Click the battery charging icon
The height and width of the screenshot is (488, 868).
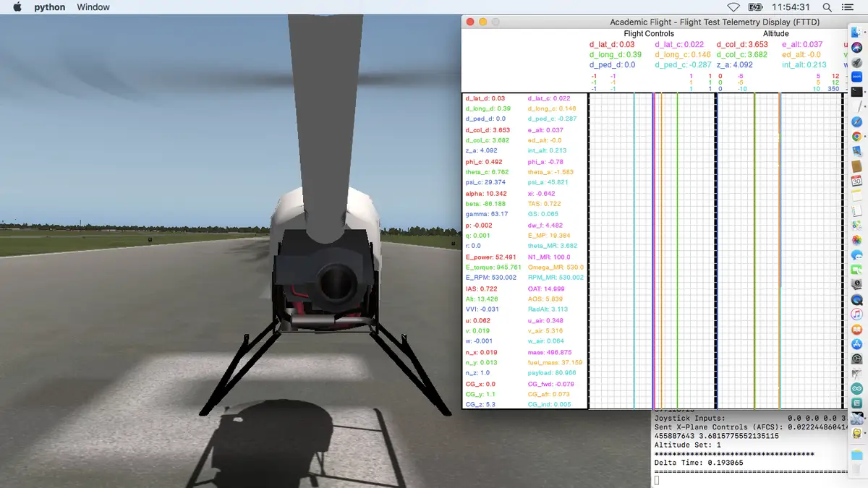point(755,7)
